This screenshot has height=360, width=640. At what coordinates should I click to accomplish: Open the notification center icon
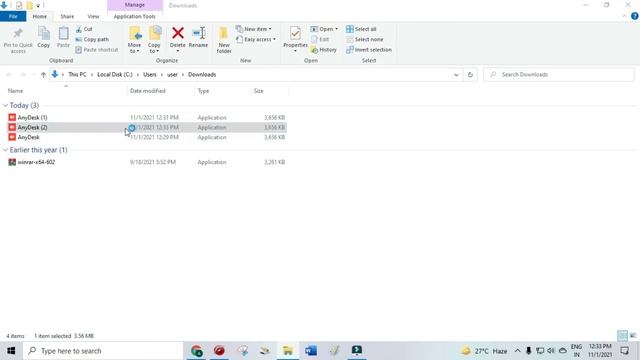coord(624,351)
